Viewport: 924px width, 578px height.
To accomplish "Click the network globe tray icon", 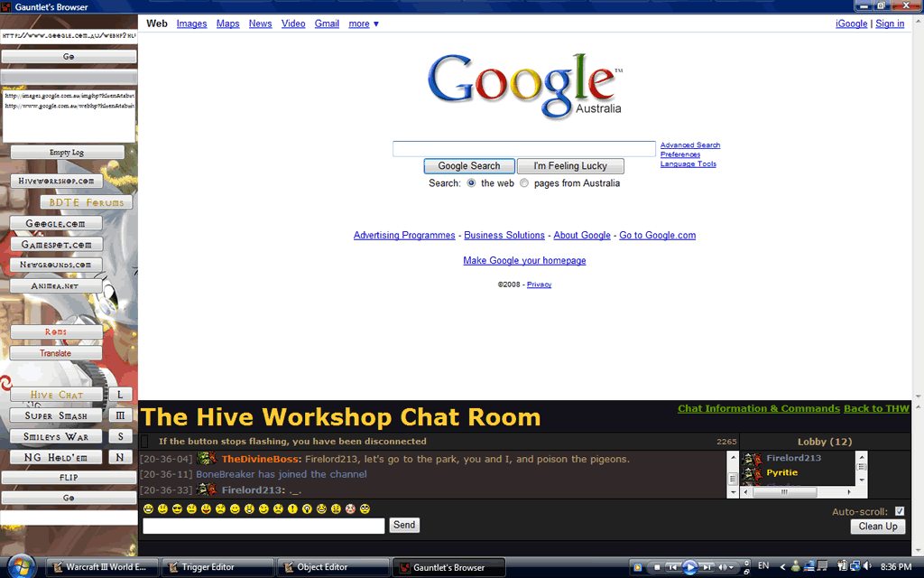I will click(x=855, y=567).
